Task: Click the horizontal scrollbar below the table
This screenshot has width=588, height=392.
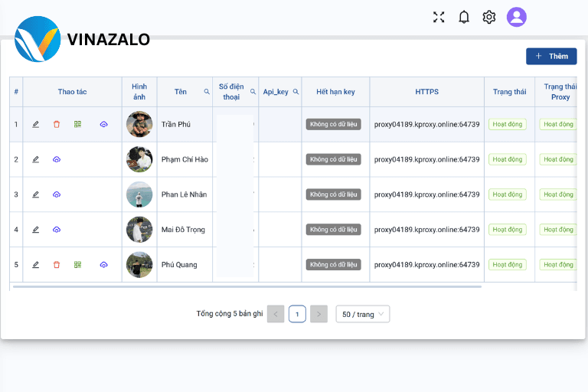Action: tap(247, 286)
